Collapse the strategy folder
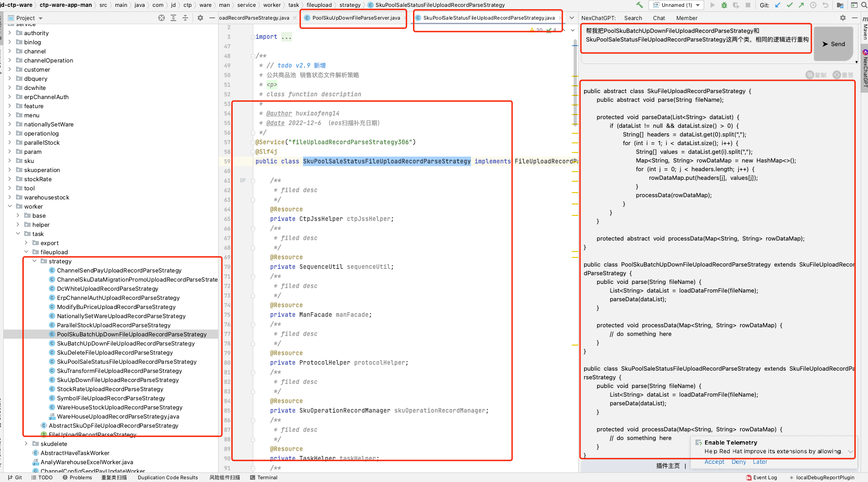This screenshot has width=868, height=482. click(x=35, y=261)
